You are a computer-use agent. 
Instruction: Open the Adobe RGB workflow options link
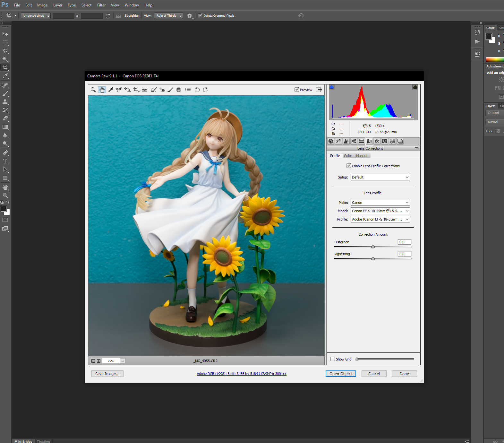(x=242, y=374)
